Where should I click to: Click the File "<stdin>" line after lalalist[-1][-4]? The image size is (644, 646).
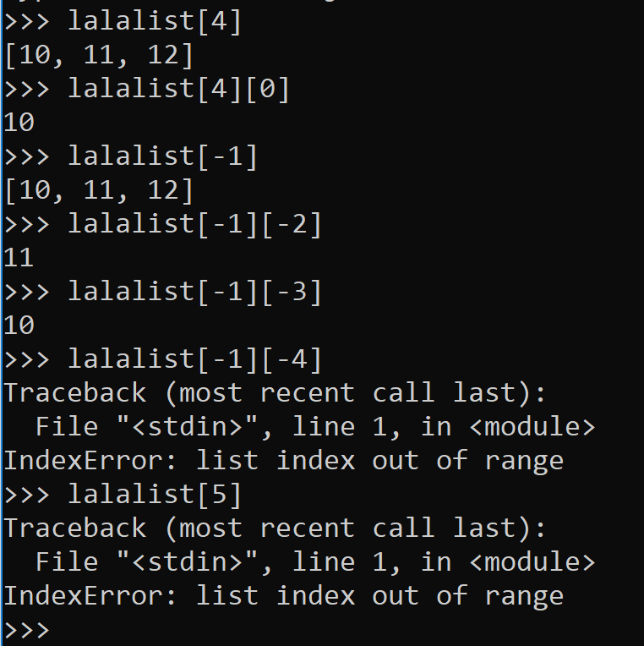pyautogui.click(x=314, y=427)
